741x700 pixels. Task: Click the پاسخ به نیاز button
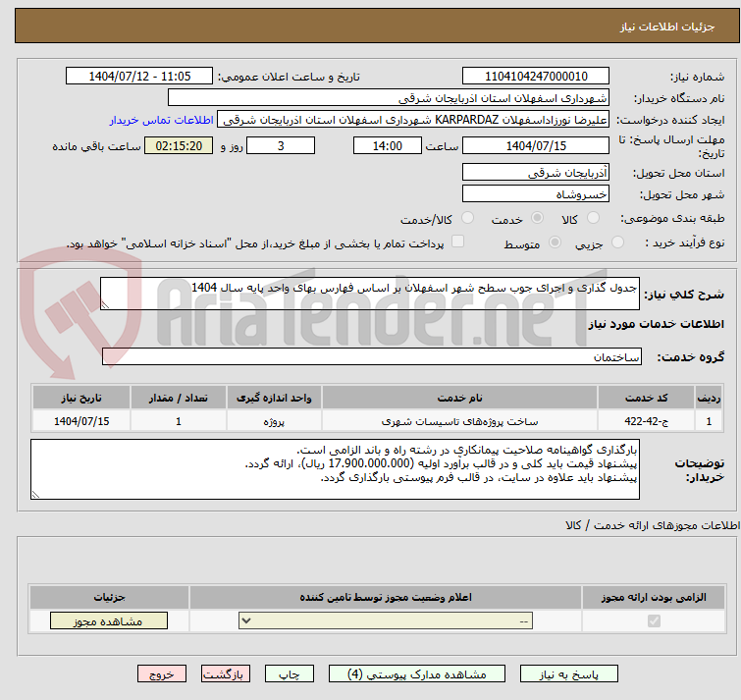point(569,674)
